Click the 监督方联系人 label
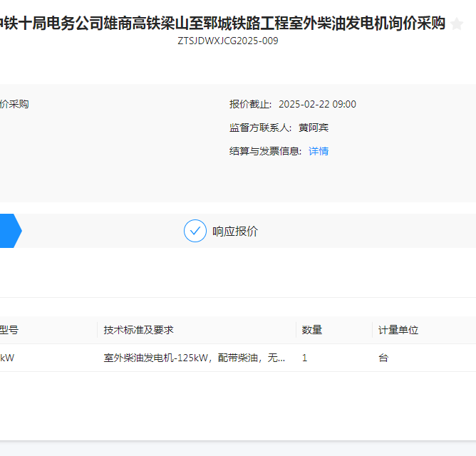The height and width of the screenshot is (456, 476). pos(260,128)
